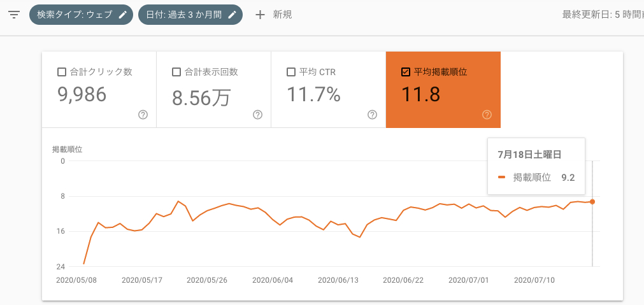Screen dimensions: 644x305
Task: Click the 9.2 value in the tooltip
Action: [x=568, y=178]
